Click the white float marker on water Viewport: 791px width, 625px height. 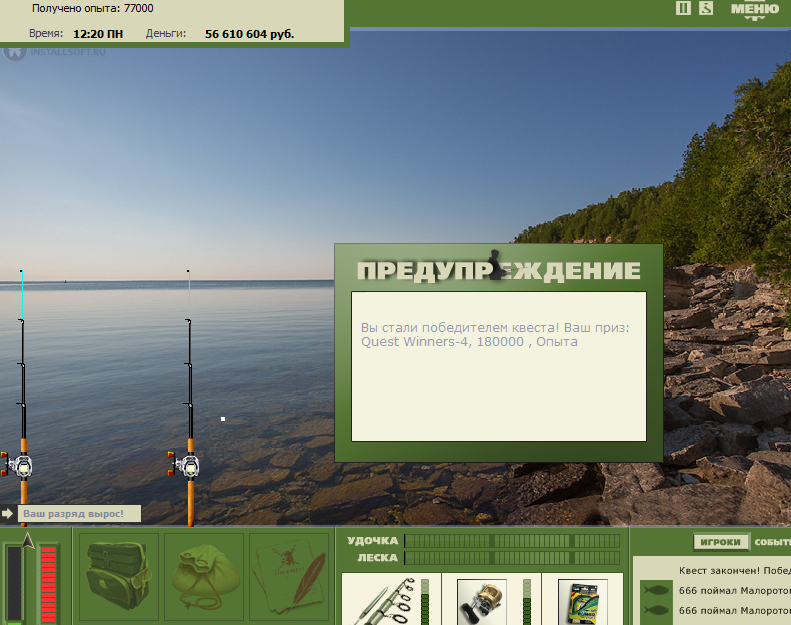tap(223, 419)
